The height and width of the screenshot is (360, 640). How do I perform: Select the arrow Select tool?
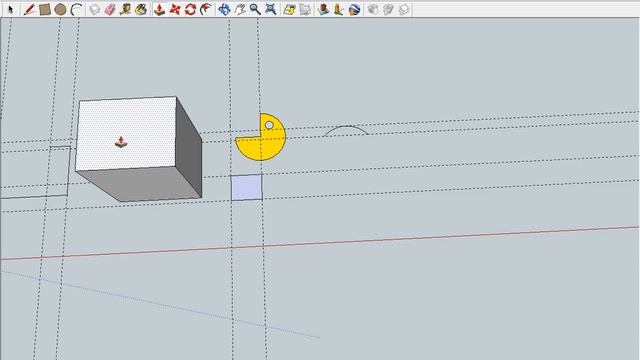[x=11, y=9]
